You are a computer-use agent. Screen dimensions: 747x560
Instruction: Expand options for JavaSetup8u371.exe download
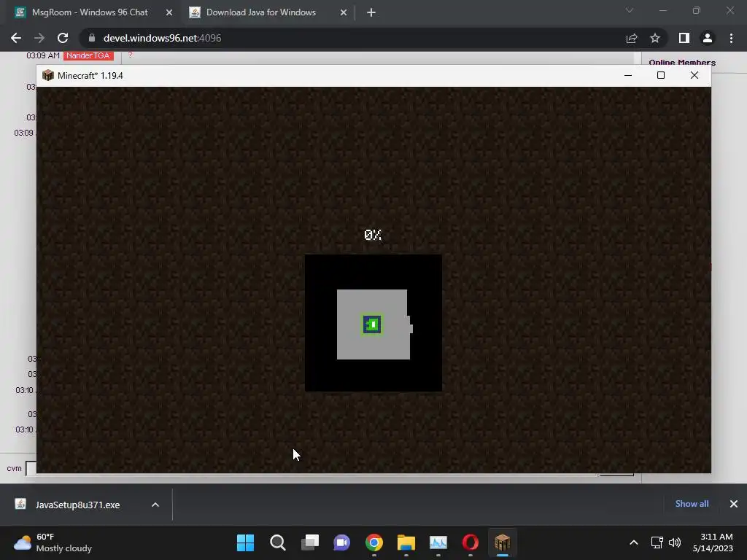pyautogui.click(x=155, y=505)
